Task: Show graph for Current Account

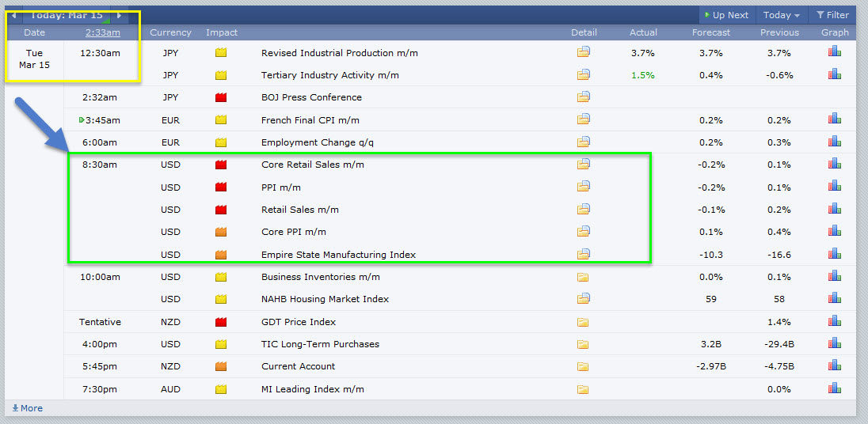Action: [x=835, y=365]
